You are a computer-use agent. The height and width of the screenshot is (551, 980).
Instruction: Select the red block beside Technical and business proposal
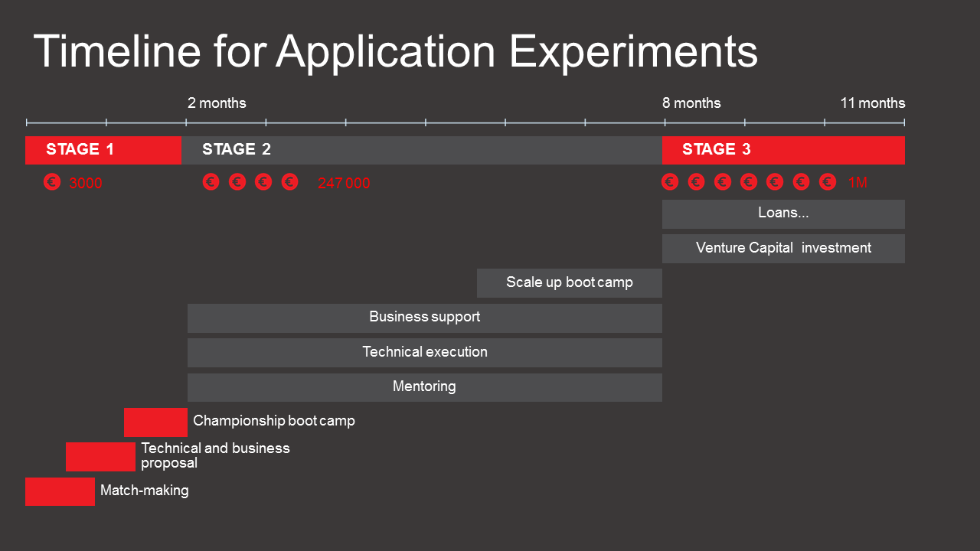click(x=100, y=457)
